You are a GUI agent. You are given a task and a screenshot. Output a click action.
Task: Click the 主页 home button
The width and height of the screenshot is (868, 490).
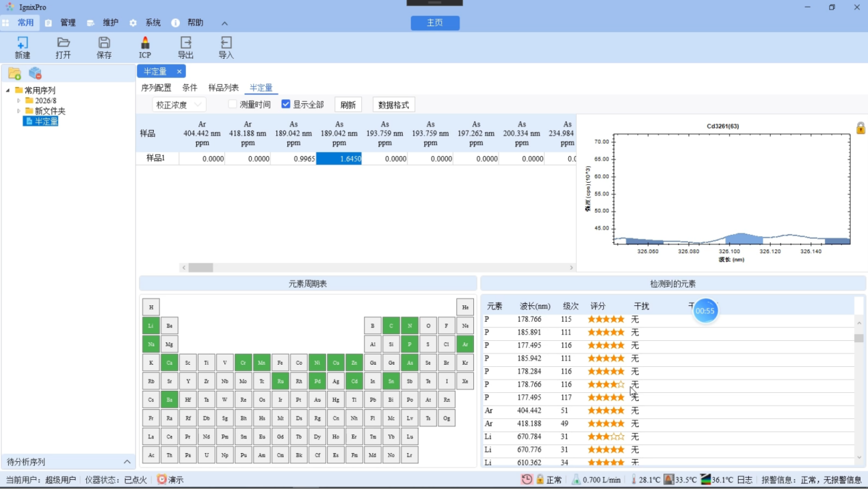coord(435,23)
